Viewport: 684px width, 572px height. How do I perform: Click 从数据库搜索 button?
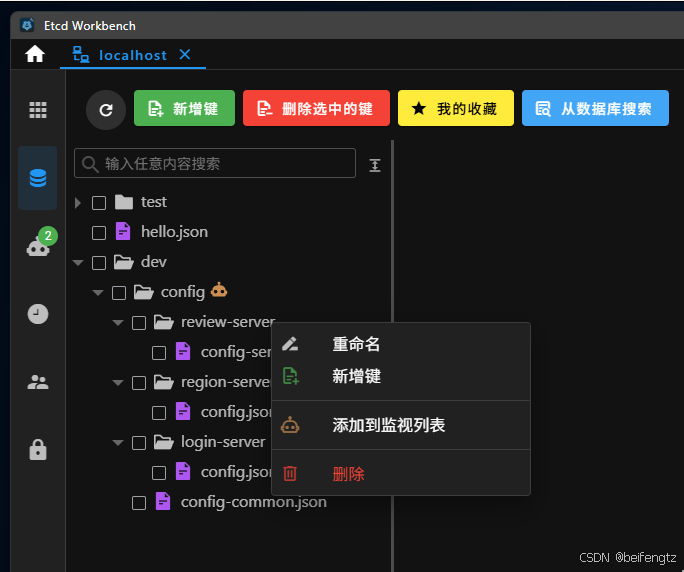pos(595,108)
